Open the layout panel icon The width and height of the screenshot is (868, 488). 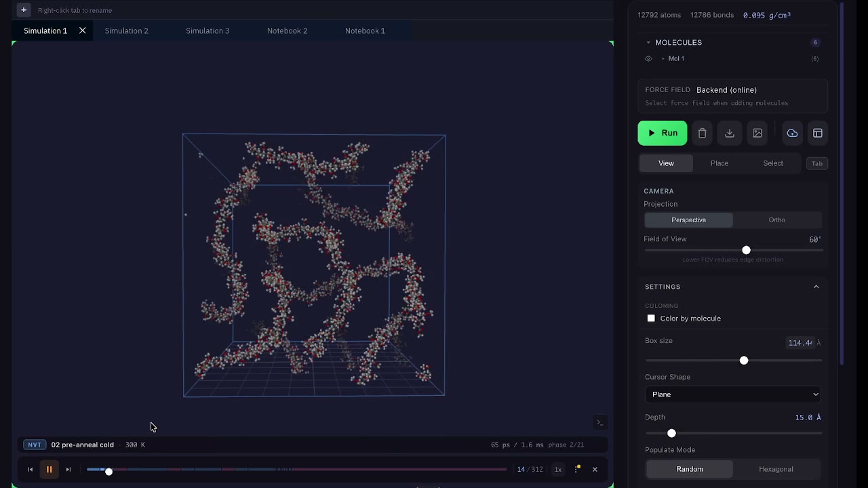[x=818, y=134]
